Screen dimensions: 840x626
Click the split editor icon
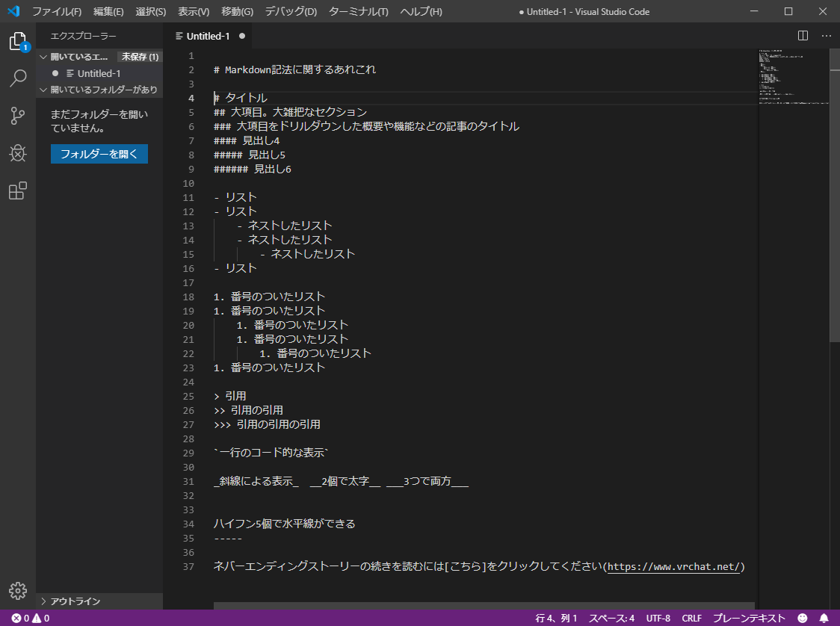(803, 36)
